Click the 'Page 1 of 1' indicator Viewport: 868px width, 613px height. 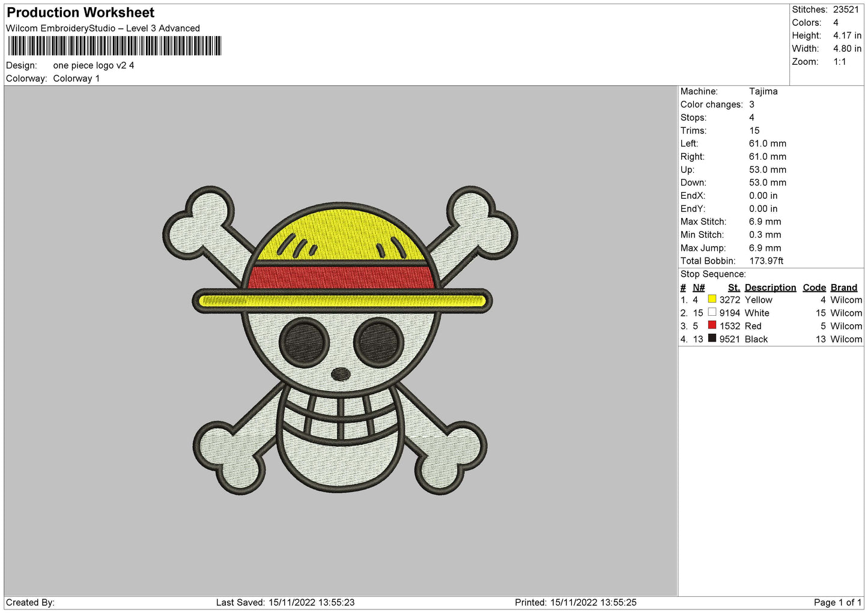(x=838, y=603)
